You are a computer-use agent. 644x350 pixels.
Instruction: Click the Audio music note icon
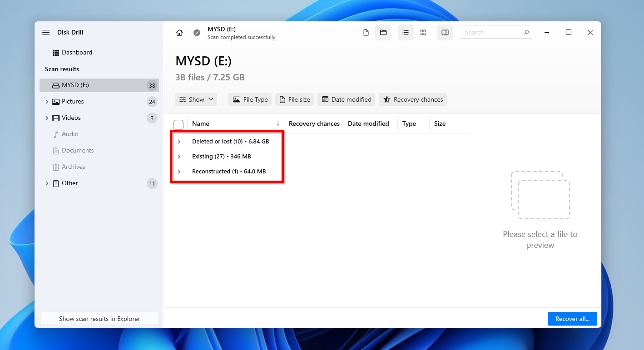tap(56, 134)
